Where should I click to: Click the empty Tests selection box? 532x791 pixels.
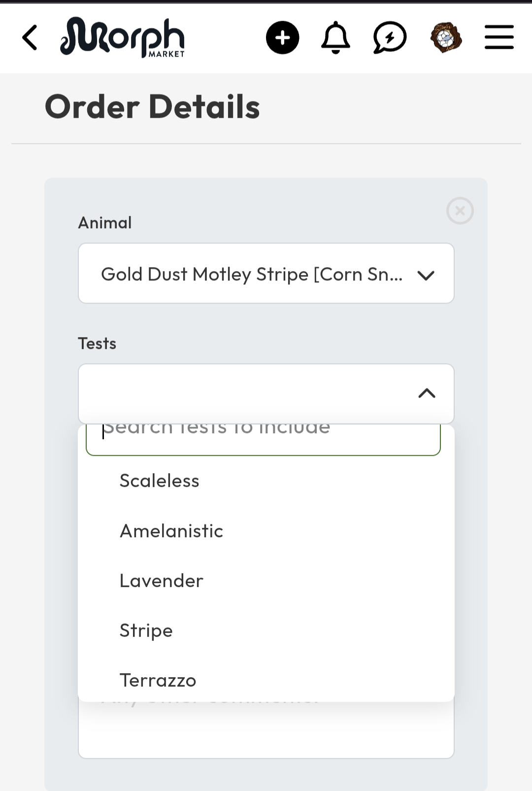(x=246, y=393)
